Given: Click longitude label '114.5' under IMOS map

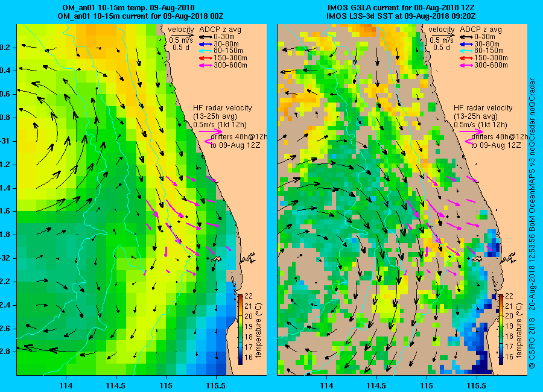Looking at the screenshot, I should point(376,386).
